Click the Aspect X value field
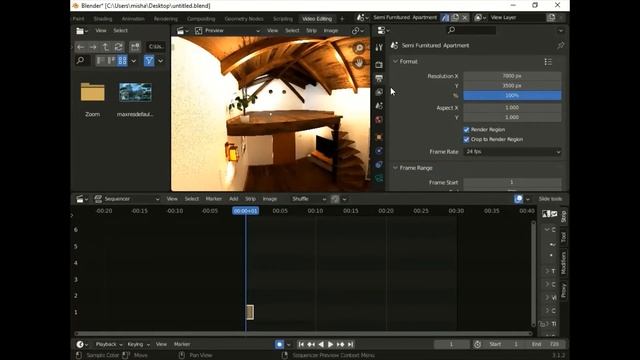Image resolution: width=640 pixels, height=360 pixels. tap(512, 108)
